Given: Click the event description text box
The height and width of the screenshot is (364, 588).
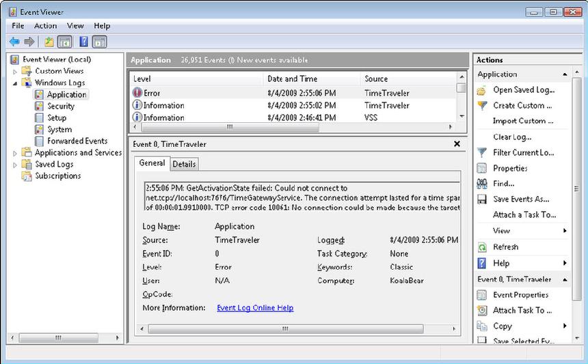Looking at the screenshot, I should tap(302, 197).
